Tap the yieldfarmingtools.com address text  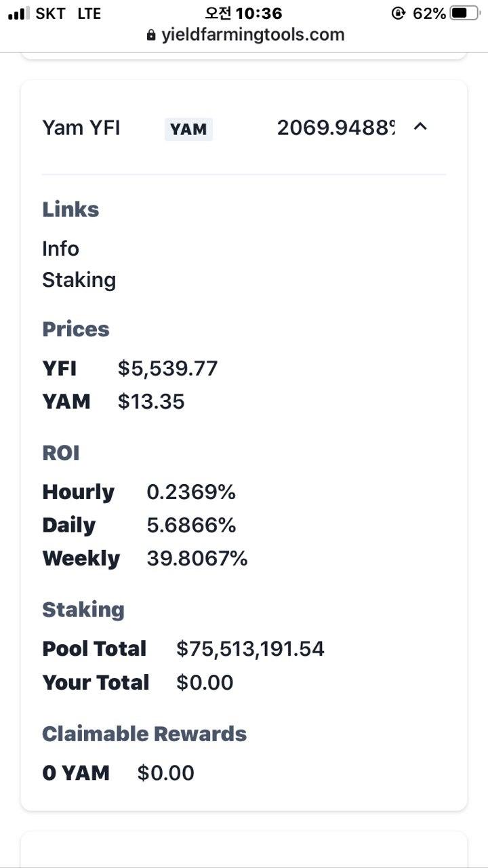[x=252, y=35]
